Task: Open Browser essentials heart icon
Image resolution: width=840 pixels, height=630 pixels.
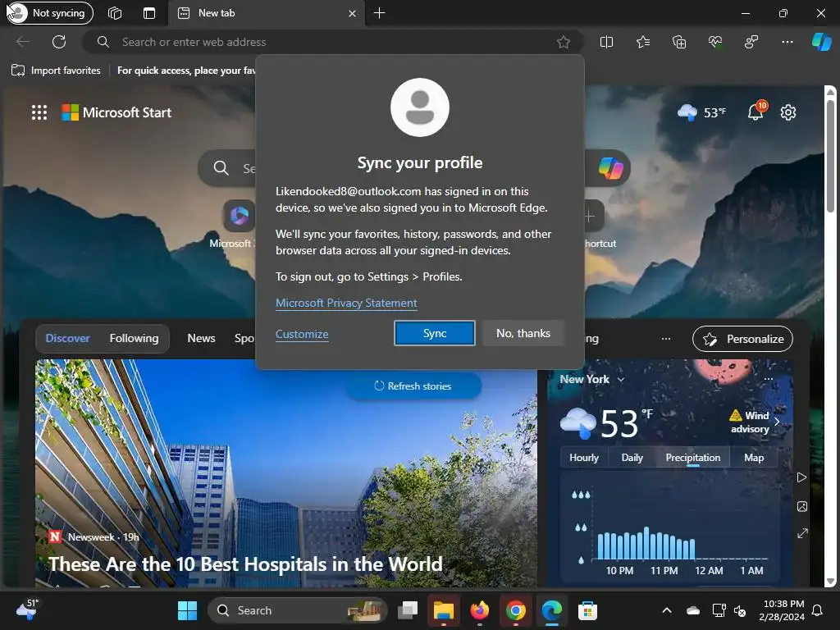Action: [x=715, y=42]
